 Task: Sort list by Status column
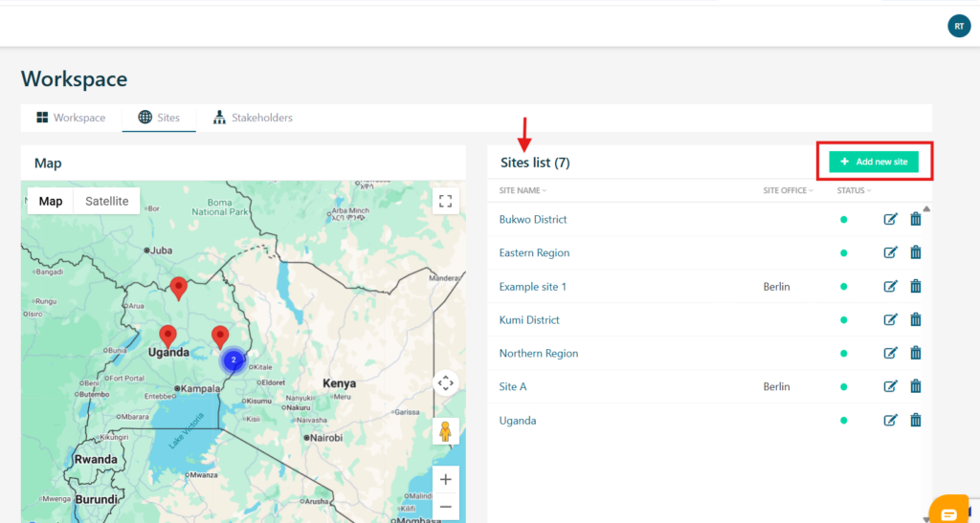854,190
